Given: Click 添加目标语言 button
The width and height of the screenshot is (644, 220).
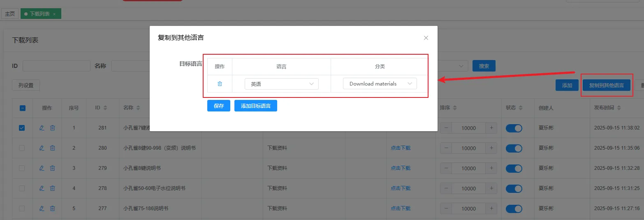Looking at the screenshot, I should click(x=255, y=106).
